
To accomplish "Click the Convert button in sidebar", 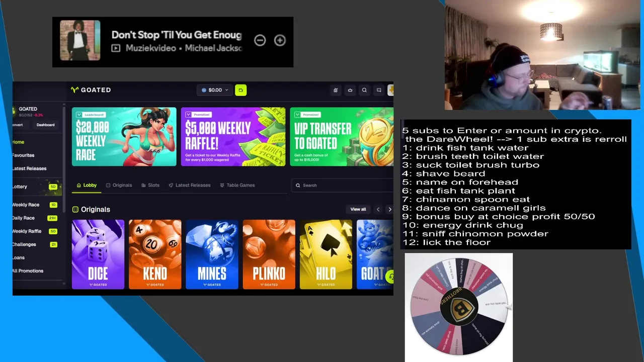I will (x=18, y=125).
